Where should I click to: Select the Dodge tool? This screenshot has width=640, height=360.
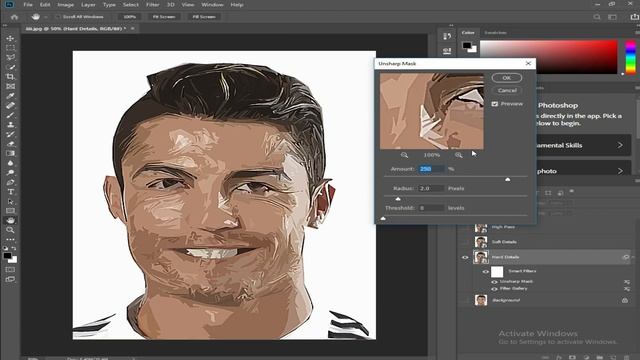pyautogui.click(x=10, y=173)
